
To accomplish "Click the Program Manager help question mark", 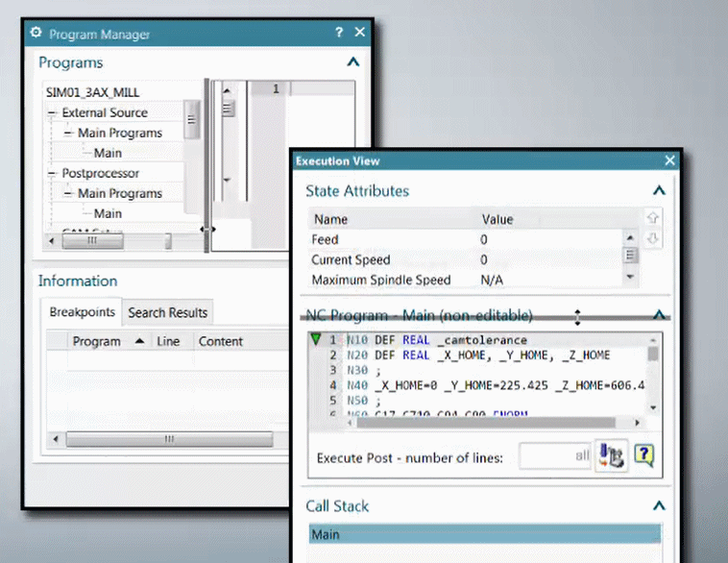I will (x=339, y=33).
